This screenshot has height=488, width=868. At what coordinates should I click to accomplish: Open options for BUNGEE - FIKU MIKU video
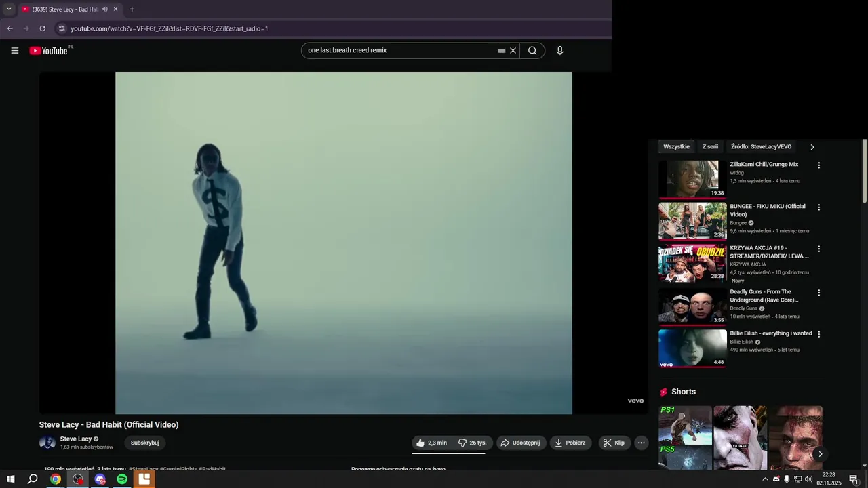(818, 207)
